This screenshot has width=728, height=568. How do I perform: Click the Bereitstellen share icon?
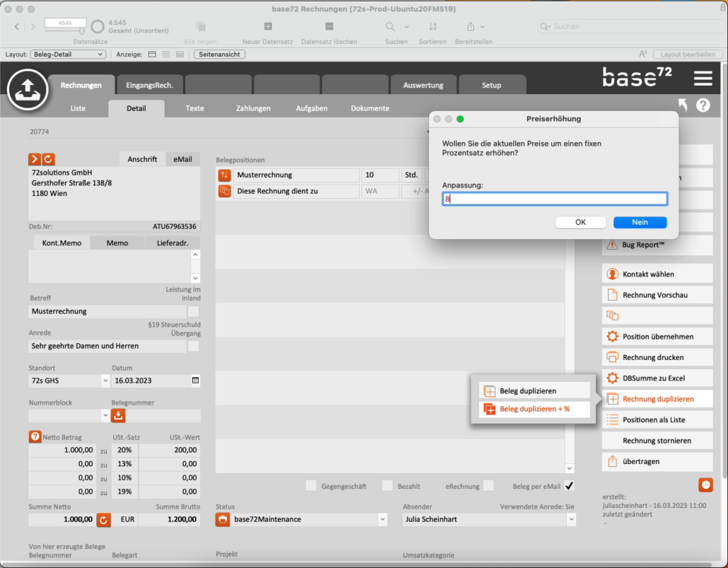pyautogui.click(x=471, y=26)
